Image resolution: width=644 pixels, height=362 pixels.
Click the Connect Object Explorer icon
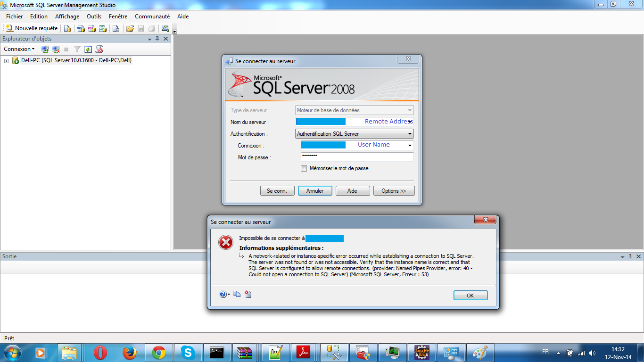(x=45, y=49)
